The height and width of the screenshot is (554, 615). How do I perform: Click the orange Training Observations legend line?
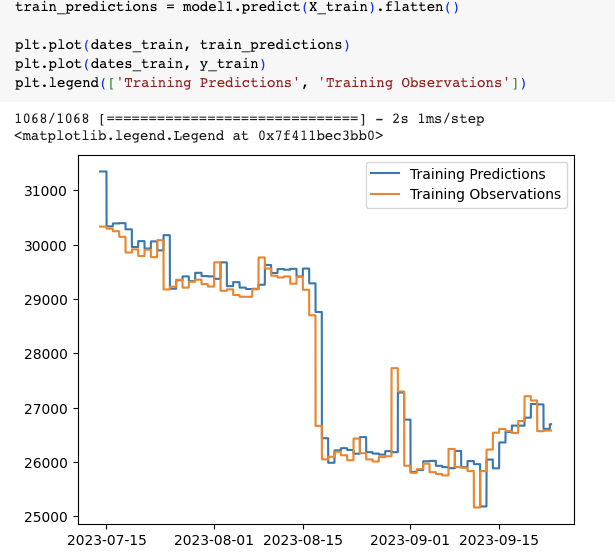point(385,194)
